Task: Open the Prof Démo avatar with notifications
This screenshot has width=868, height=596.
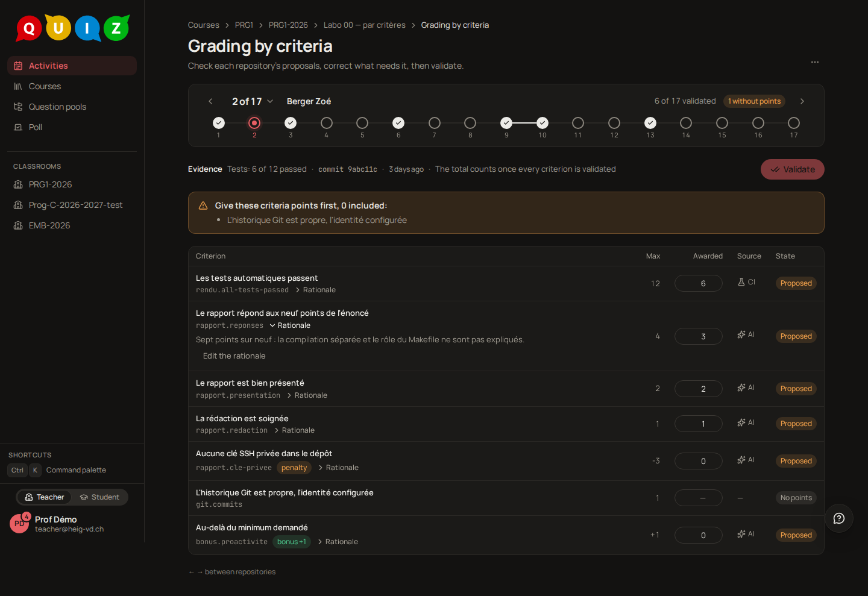Action: pyautogui.click(x=19, y=523)
